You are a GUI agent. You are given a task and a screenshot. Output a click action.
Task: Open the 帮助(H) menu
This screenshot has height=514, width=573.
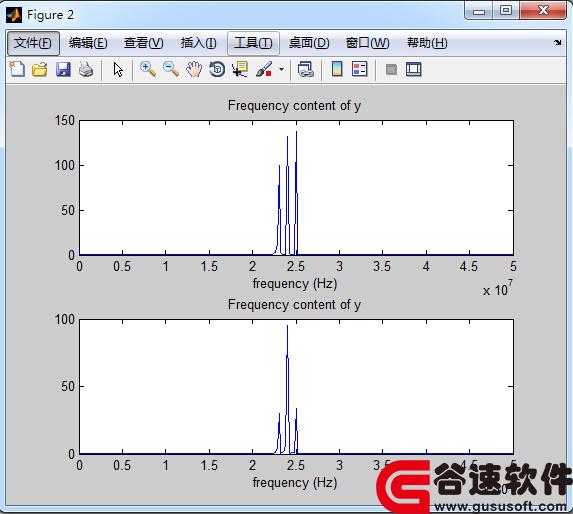(x=427, y=43)
